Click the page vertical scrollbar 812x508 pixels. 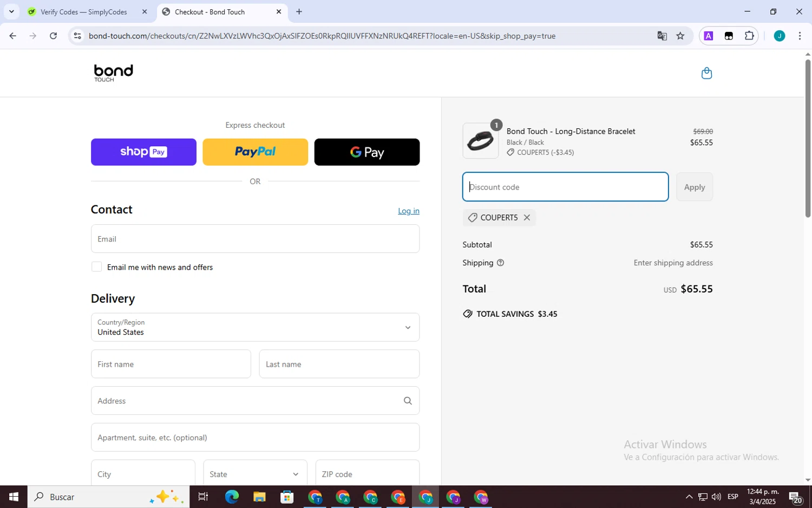point(808,138)
